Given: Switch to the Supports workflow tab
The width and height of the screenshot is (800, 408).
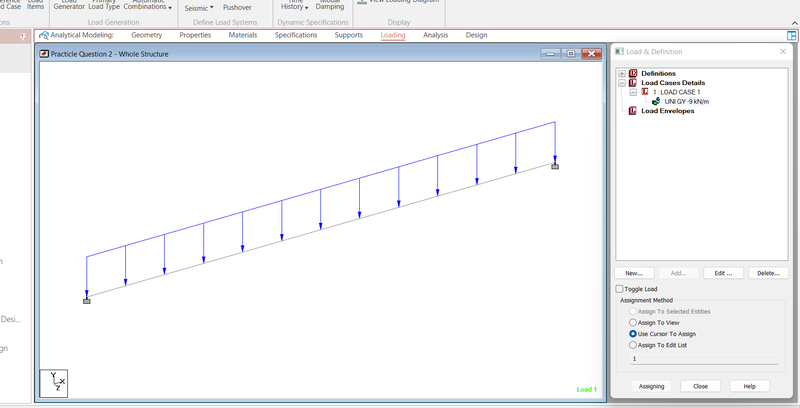Looking at the screenshot, I should [349, 35].
